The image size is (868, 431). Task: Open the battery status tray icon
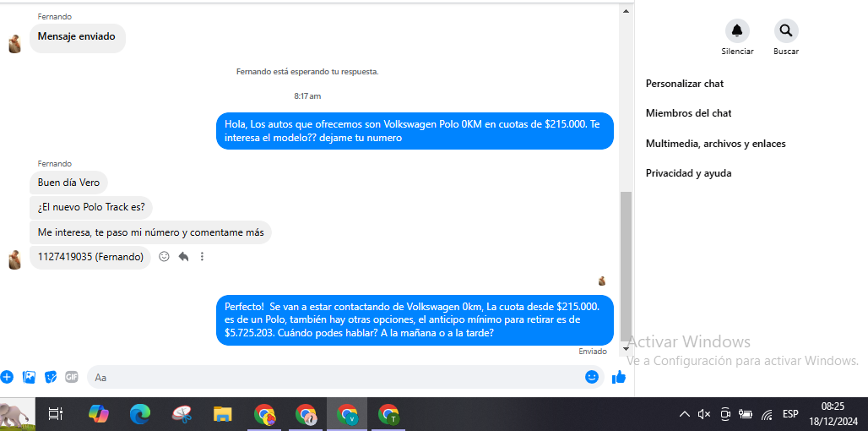(x=746, y=414)
